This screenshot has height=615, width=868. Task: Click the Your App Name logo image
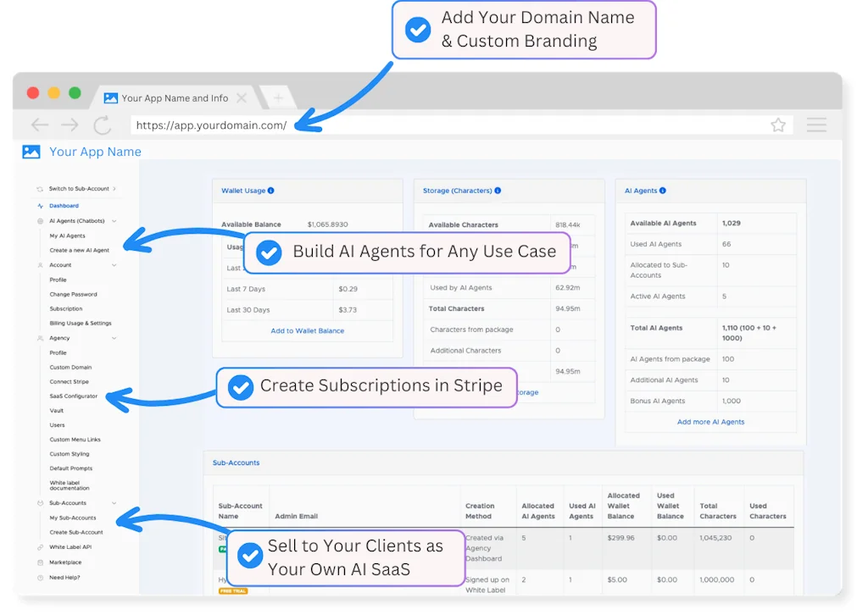(x=31, y=152)
